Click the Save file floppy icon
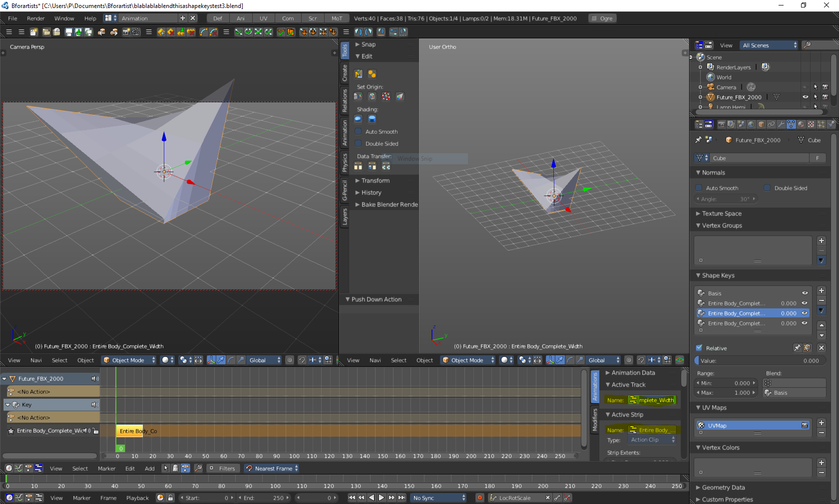 pyautogui.click(x=68, y=32)
